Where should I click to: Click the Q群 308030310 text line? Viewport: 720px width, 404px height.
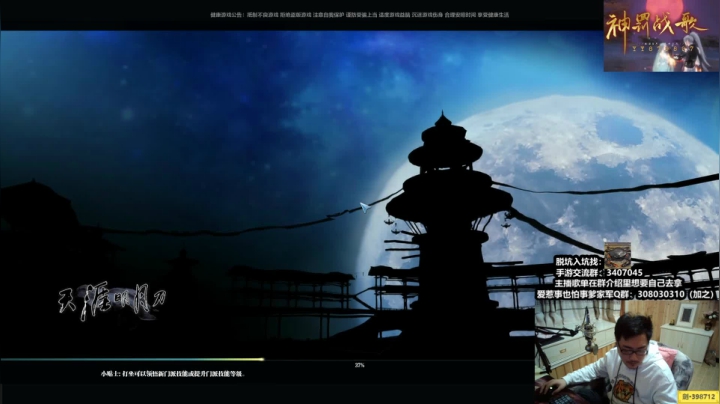coord(627,294)
